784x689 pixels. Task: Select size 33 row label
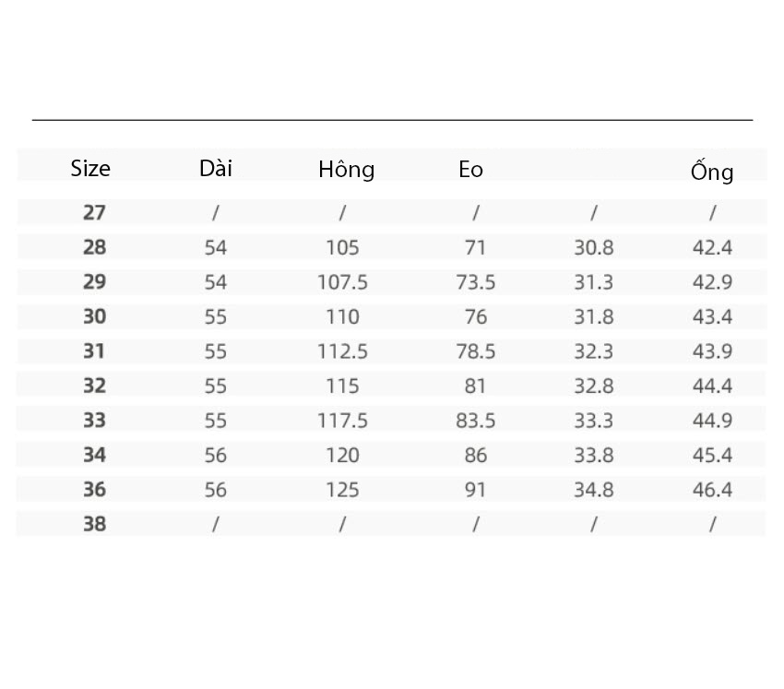94,420
